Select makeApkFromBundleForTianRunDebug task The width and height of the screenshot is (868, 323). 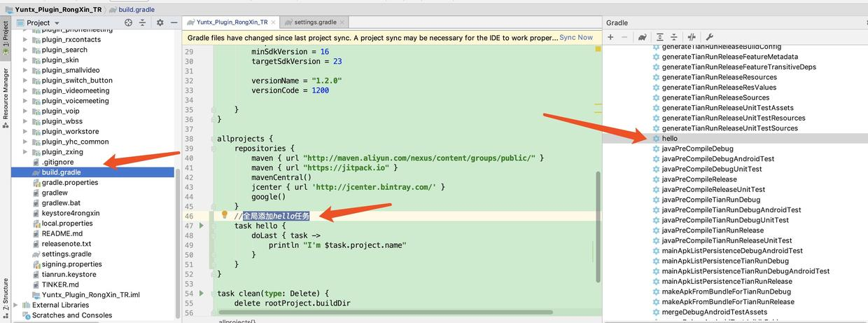pos(727,291)
